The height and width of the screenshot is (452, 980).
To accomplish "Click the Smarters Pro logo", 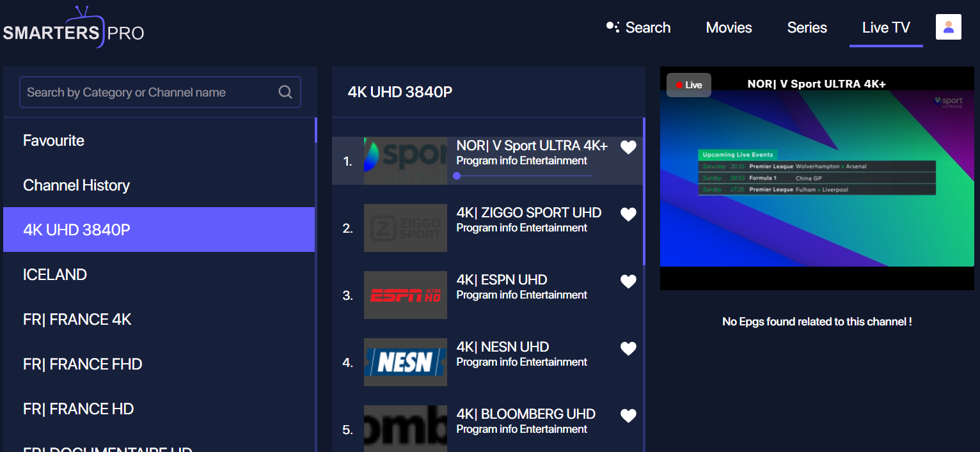I will point(72,27).
